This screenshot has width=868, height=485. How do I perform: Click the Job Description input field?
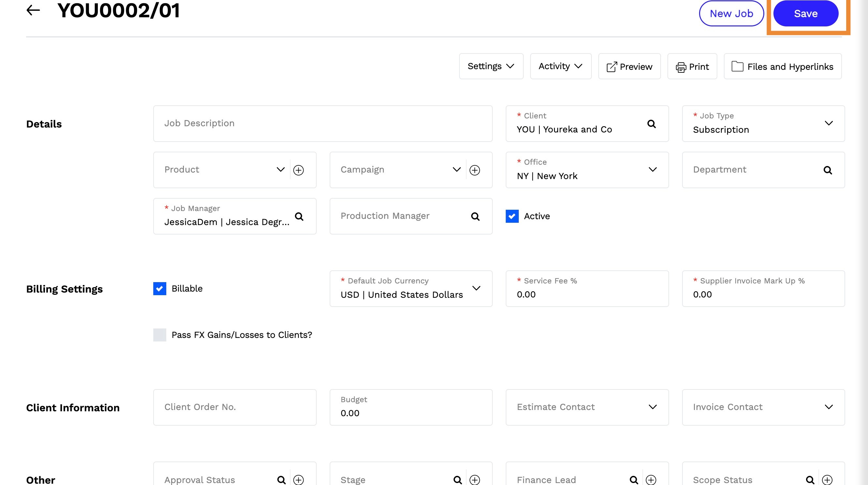tap(322, 123)
